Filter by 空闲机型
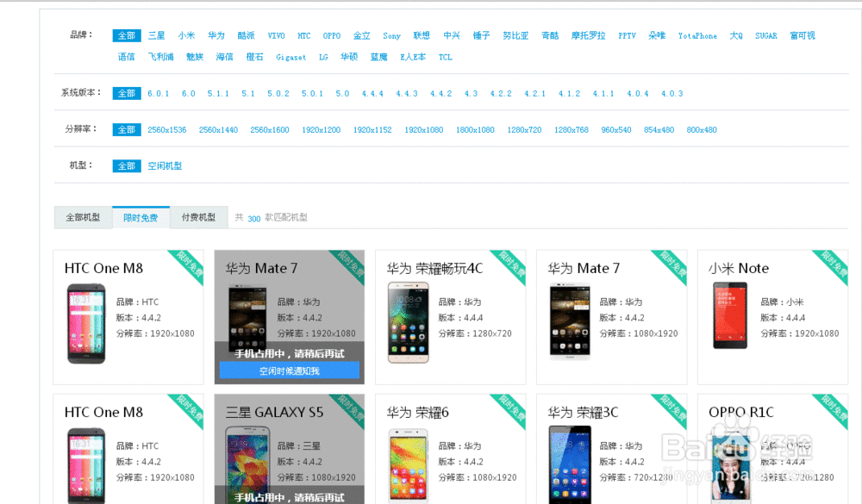 pyautogui.click(x=165, y=166)
